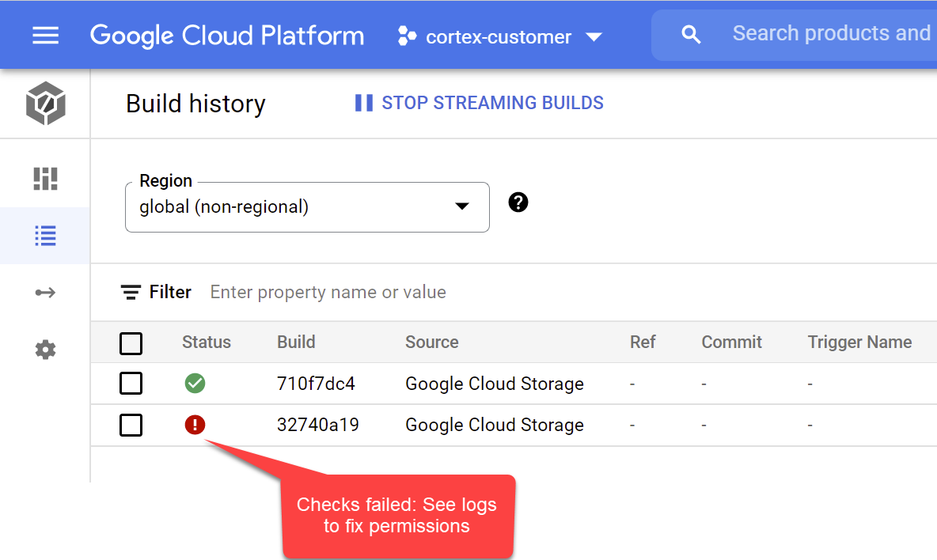Click the Cloud Build product logo icon
Image resolution: width=937 pixels, height=560 pixels.
click(45, 104)
